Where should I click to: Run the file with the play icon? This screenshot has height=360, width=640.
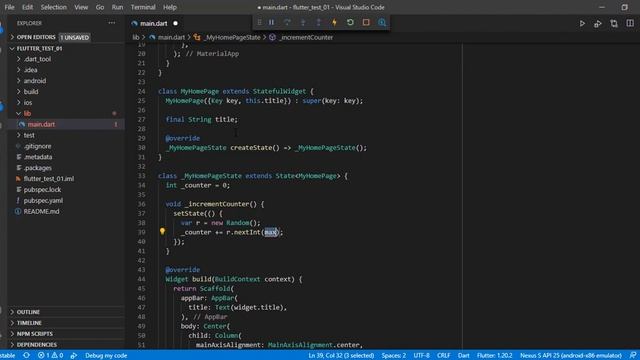tap(582, 24)
